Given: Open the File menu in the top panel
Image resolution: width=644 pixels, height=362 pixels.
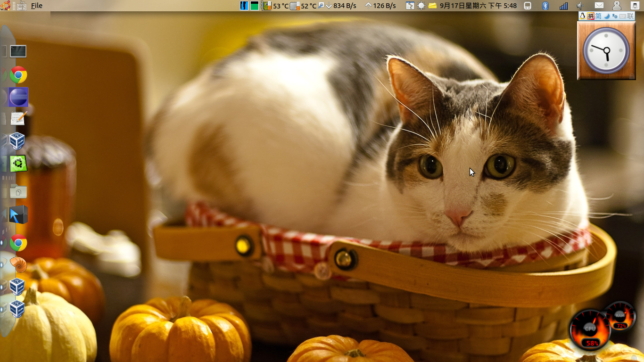Looking at the screenshot, I should point(37,6).
